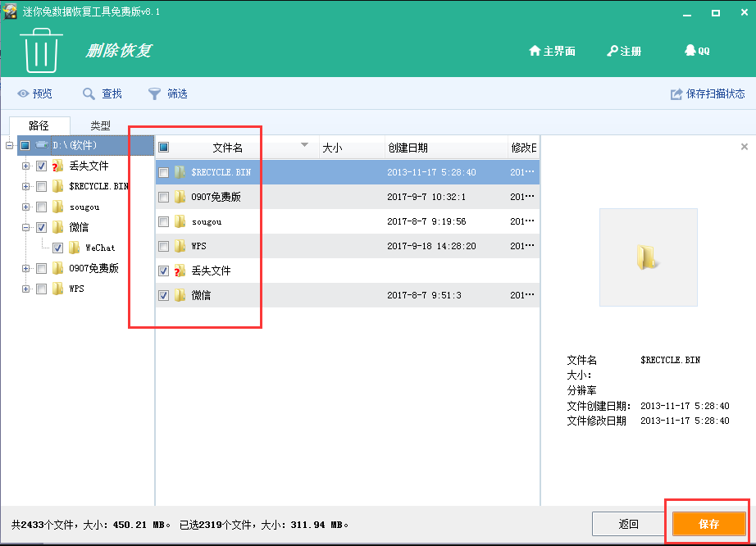Check 0907免费版 row in file list

click(x=164, y=197)
